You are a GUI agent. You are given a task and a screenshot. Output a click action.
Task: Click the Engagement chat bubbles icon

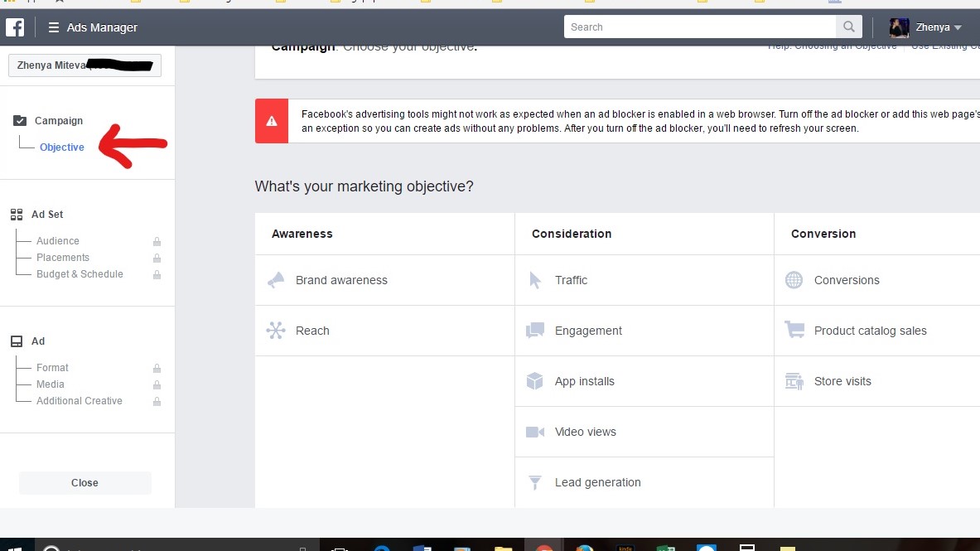point(535,331)
